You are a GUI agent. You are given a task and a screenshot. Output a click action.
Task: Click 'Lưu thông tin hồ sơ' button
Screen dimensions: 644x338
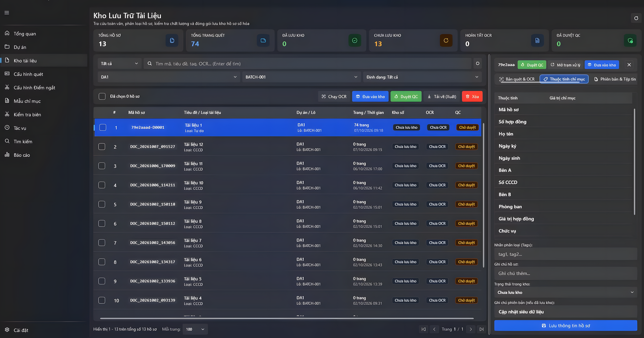565,326
